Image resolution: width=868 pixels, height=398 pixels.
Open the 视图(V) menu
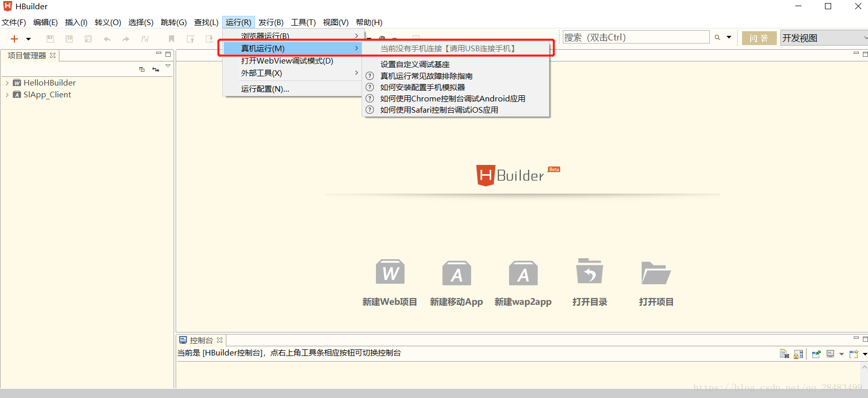point(335,23)
